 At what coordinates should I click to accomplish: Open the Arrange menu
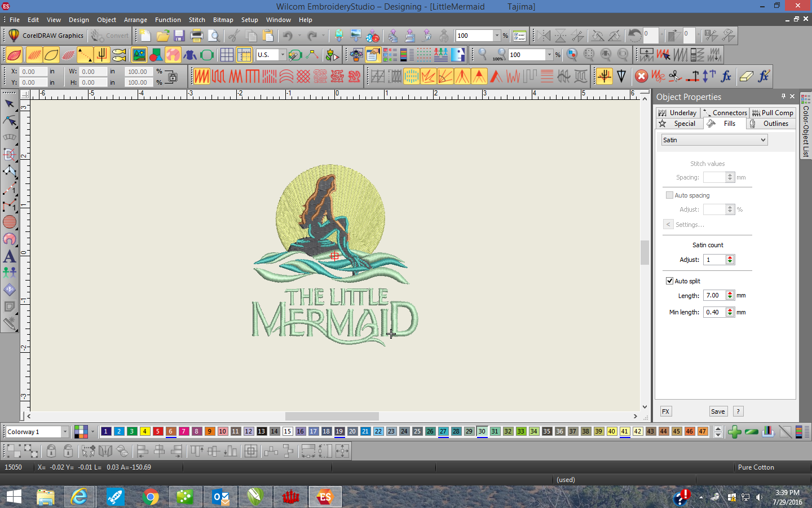135,20
